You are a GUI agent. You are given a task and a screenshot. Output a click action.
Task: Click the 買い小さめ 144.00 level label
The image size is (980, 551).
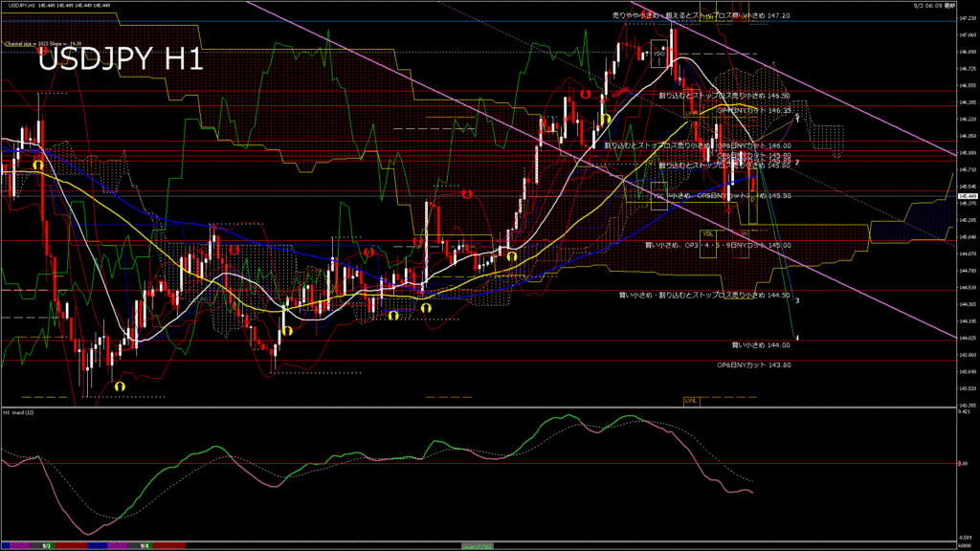tap(761, 344)
